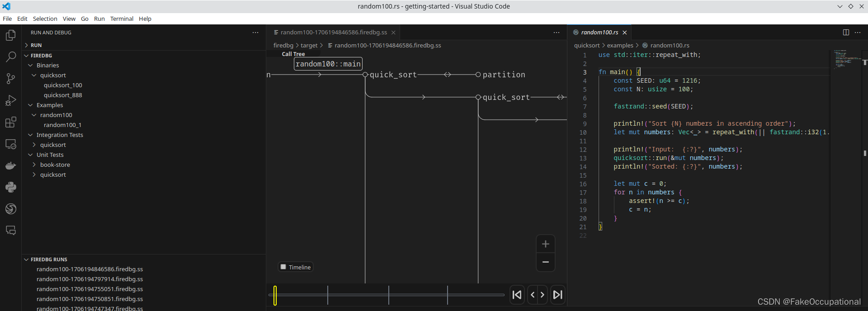Open run random100-1706194846586.firedbg.ss
This screenshot has height=311, width=868.
pyautogui.click(x=90, y=269)
